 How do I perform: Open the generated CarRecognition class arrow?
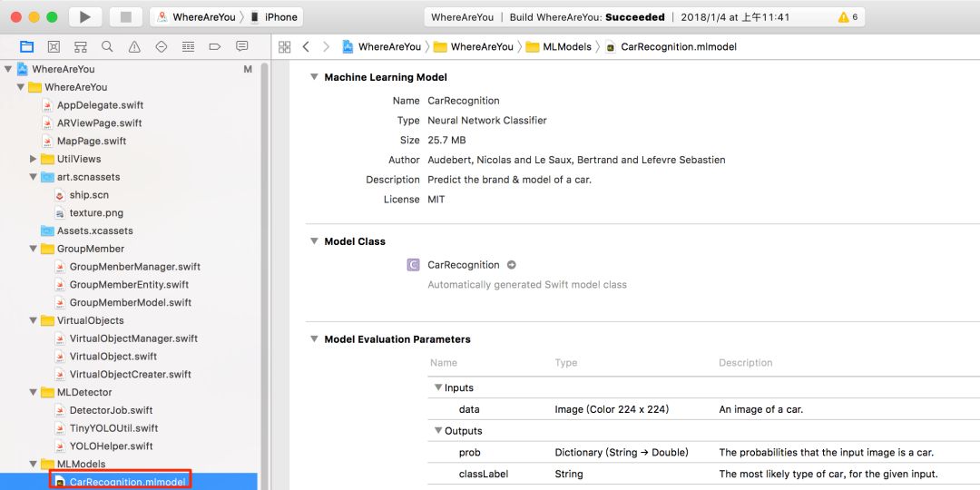511,265
